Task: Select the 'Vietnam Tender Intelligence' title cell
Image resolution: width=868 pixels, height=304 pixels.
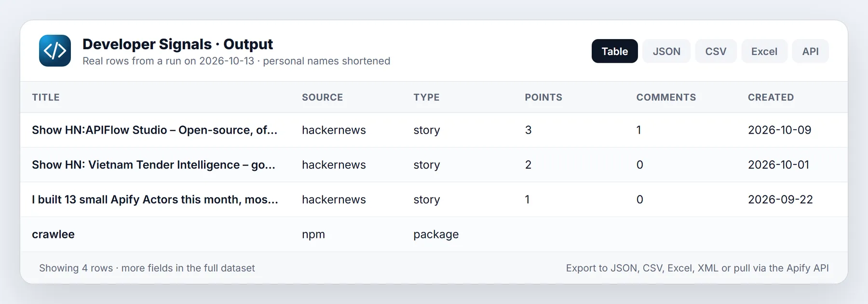Action: [153, 165]
